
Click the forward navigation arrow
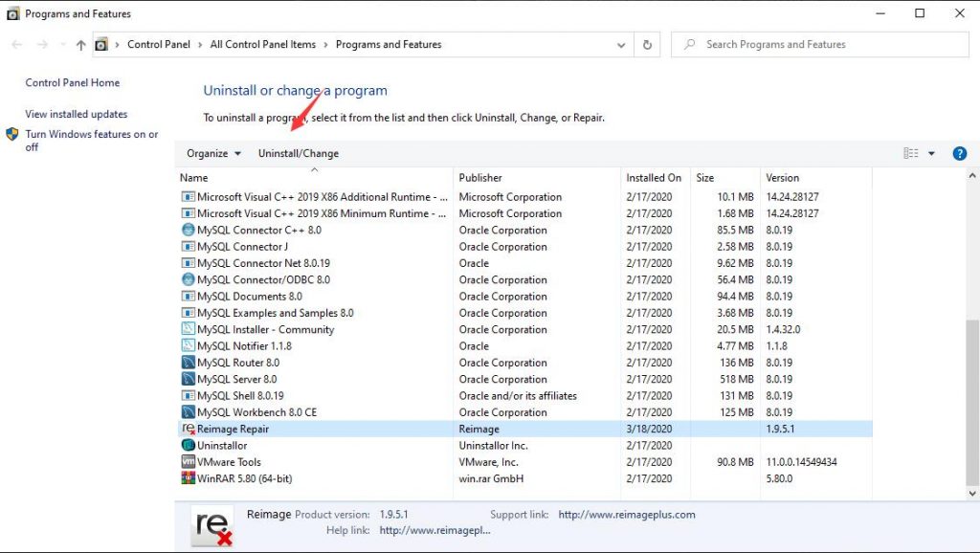pos(42,44)
